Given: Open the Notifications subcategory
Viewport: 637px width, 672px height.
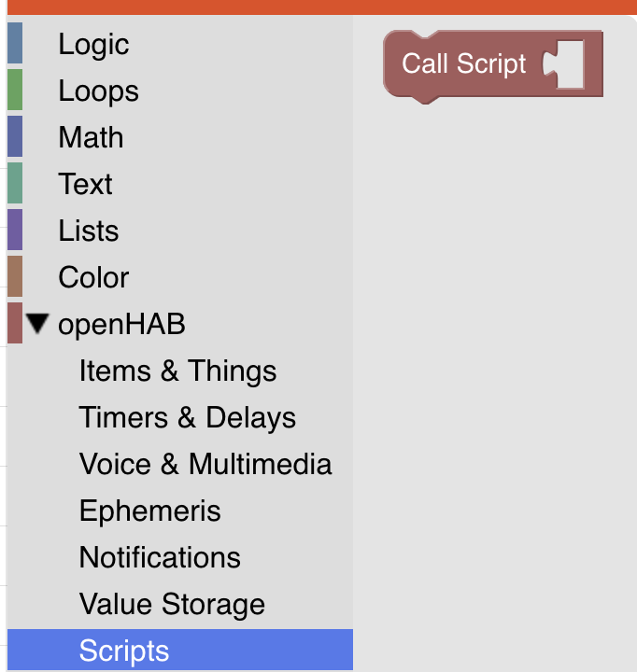Looking at the screenshot, I should [160, 558].
